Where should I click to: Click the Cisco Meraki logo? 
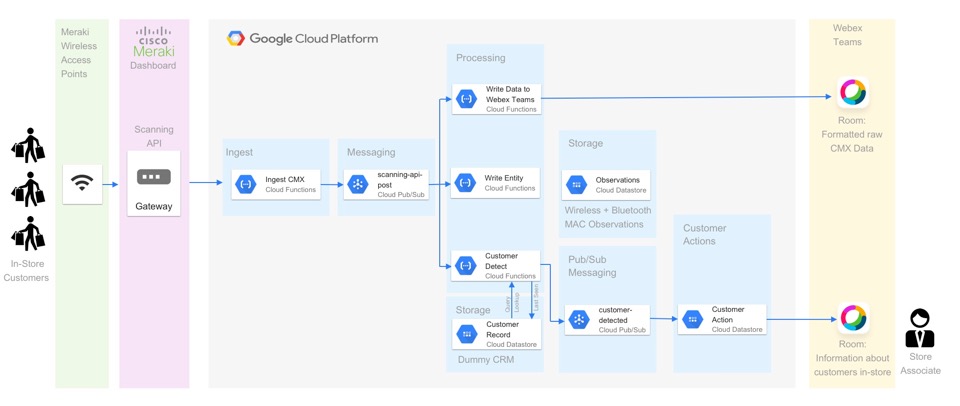(154, 42)
